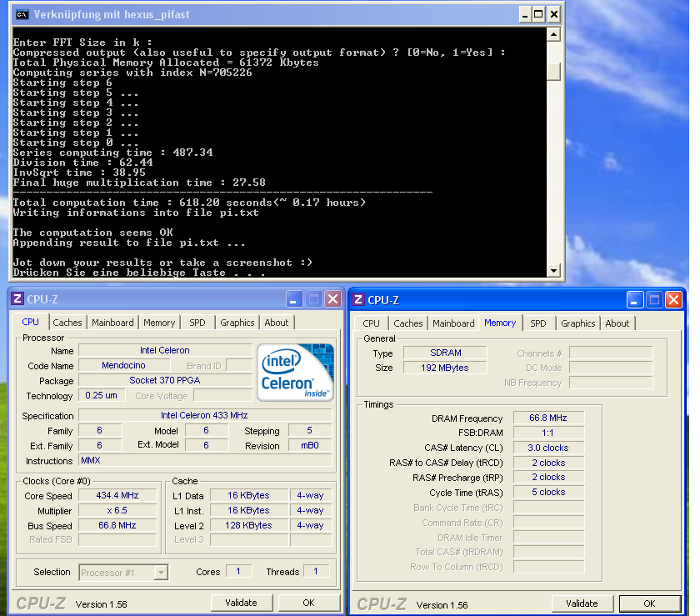The height and width of the screenshot is (616, 700).
Task: Click the Package field Socket 370 PPGA
Action: 165,380
